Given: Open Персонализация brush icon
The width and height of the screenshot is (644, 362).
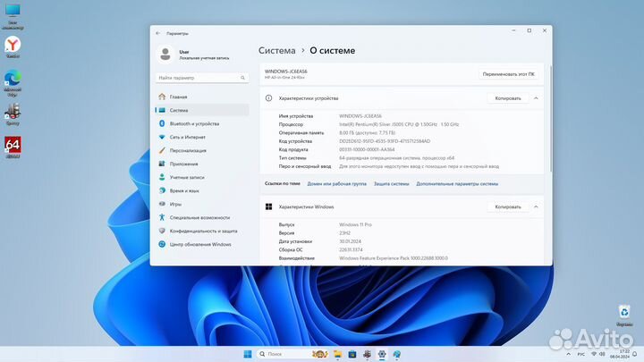Looking at the screenshot, I should coord(162,151).
